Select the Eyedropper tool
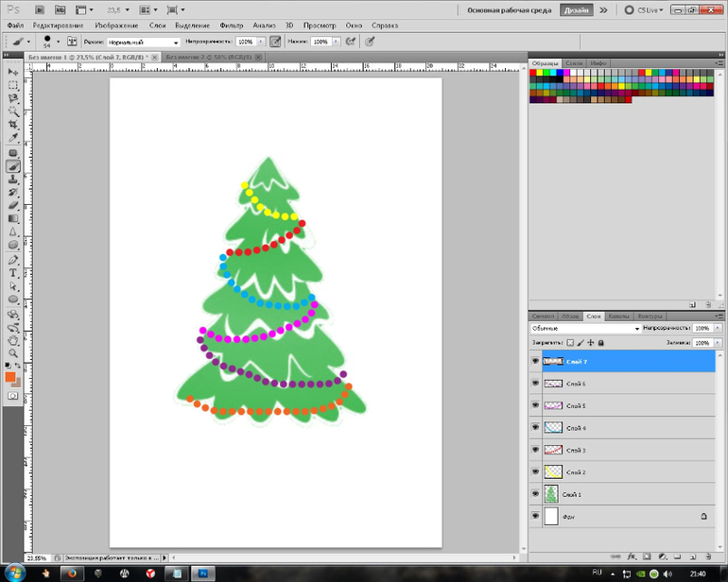Image resolution: width=728 pixels, height=582 pixels. (13, 138)
